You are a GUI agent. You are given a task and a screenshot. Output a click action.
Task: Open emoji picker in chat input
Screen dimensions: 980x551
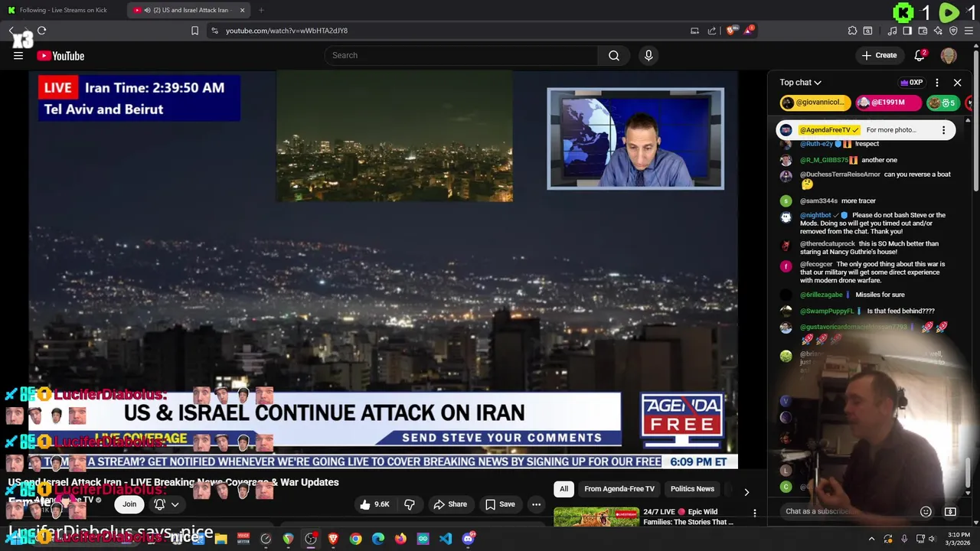click(926, 511)
